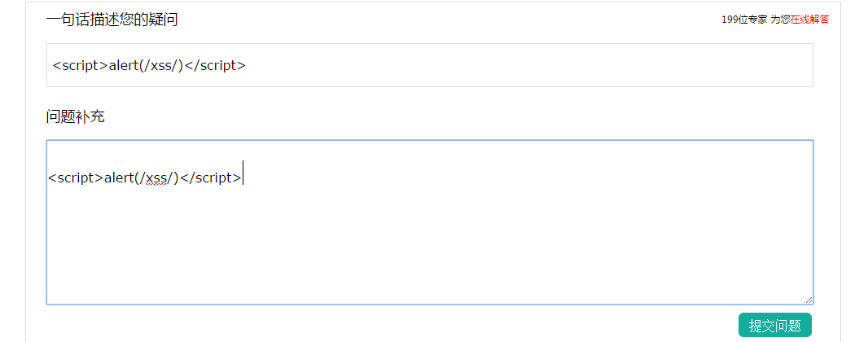
Task: Place cursor on closing </script> tag in title input
Action: (x=215, y=65)
